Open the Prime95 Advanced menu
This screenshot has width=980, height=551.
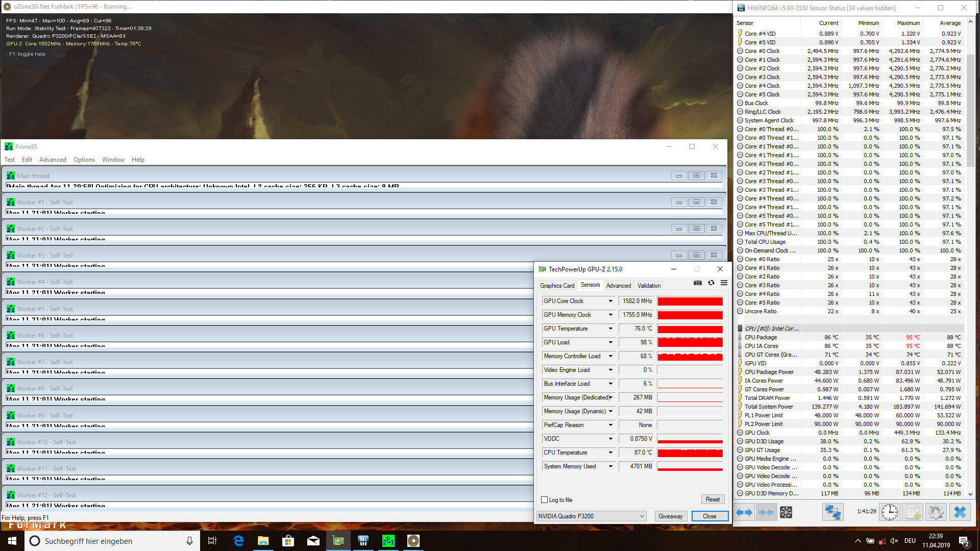[x=53, y=160]
